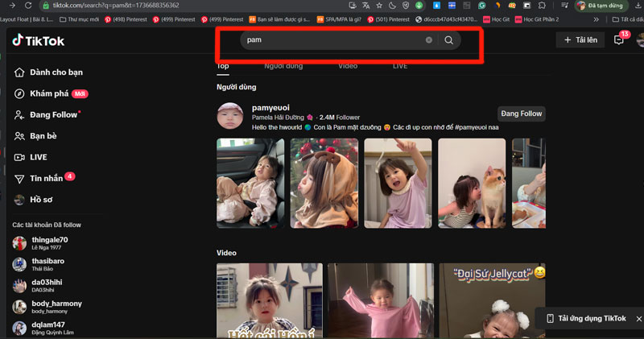Click the TikTok logo

click(38, 41)
